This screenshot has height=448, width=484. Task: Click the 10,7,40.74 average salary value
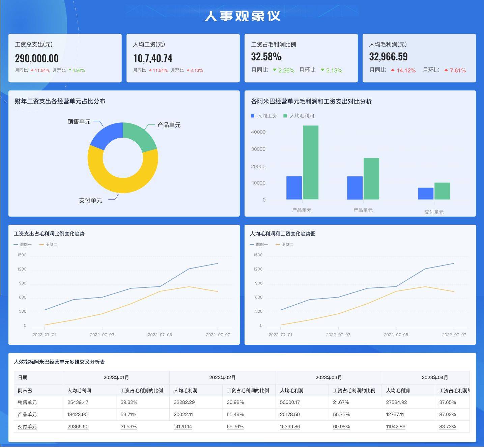click(153, 58)
